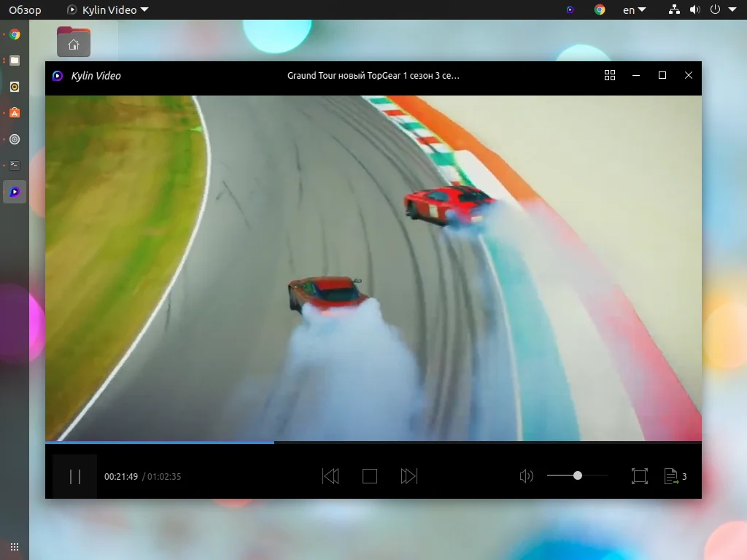The width and height of the screenshot is (747, 560).
Task: Open system menu arrow in top bar
Action: click(x=732, y=9)
